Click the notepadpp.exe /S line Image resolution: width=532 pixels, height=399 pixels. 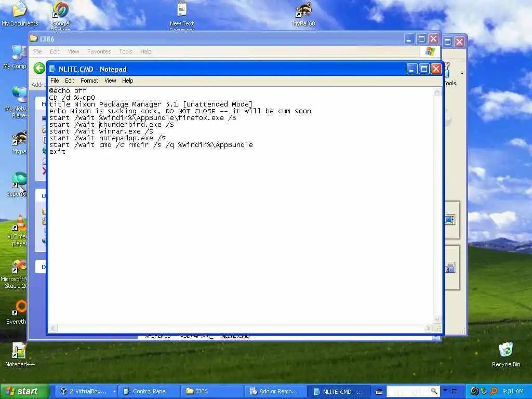pyautogui.click(x=107, y=138)
